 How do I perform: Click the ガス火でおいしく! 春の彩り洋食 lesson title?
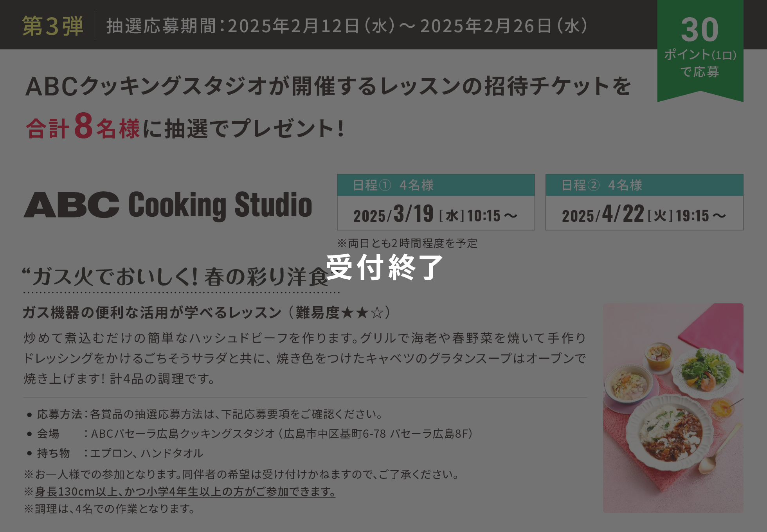175,276
